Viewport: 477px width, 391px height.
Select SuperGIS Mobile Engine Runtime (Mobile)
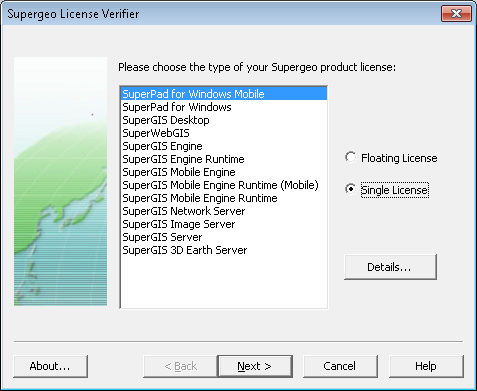[x=224, y=185]
